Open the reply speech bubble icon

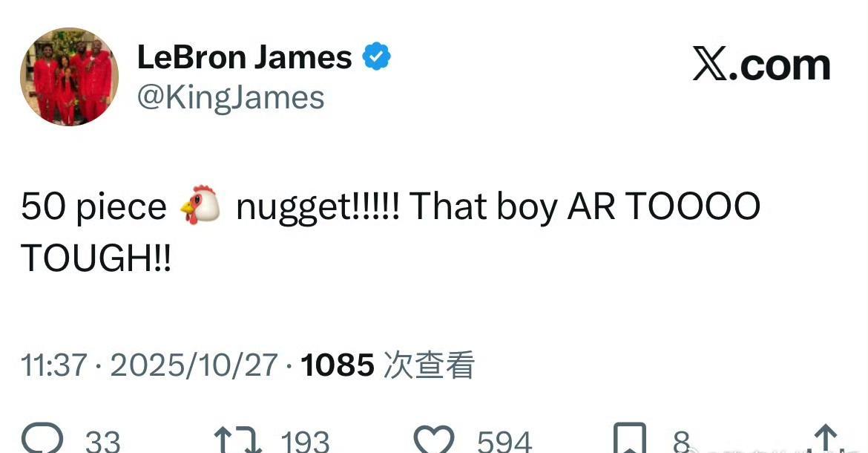(x=42, y=439)
